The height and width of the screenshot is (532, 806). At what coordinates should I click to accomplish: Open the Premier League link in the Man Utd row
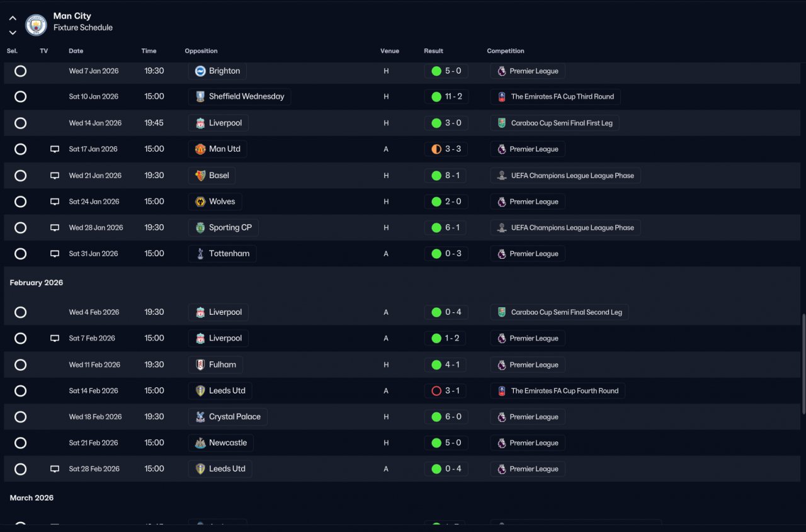click(528, 149)
